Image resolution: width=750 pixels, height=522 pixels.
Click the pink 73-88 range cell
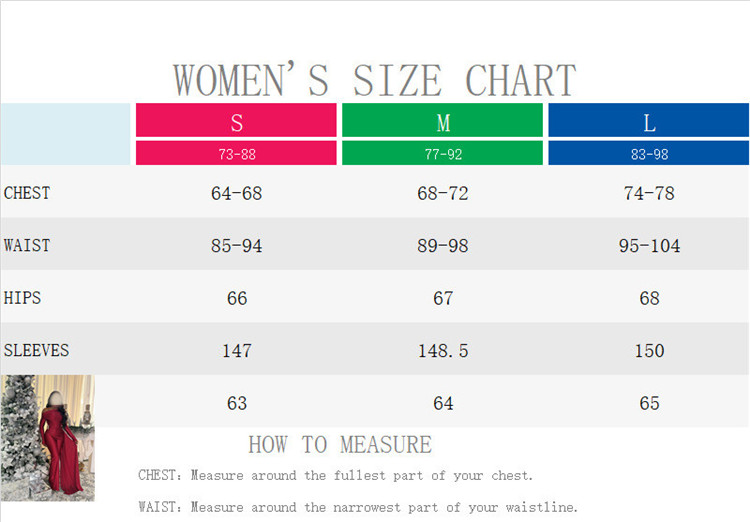[x=236, y=154]
